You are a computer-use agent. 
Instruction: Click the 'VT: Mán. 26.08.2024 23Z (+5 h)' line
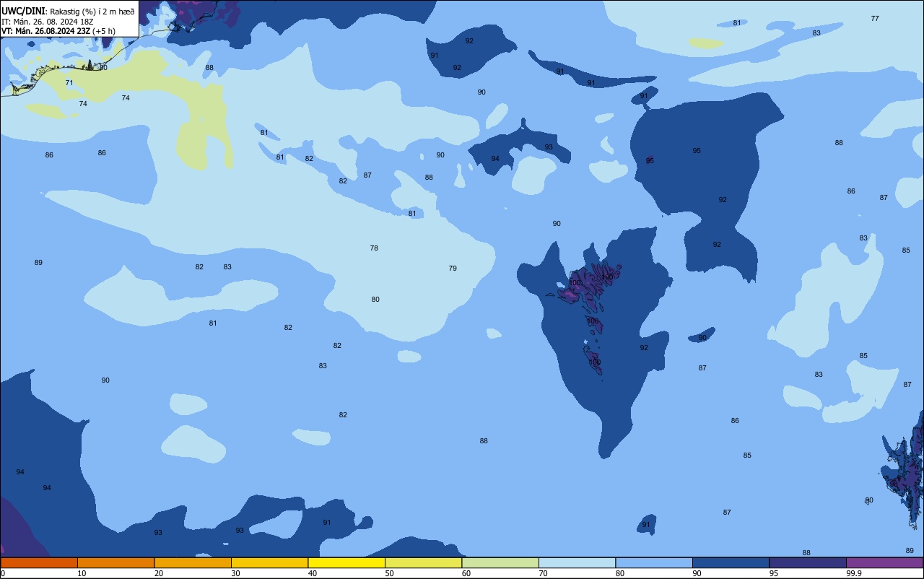tap(58, 31)
